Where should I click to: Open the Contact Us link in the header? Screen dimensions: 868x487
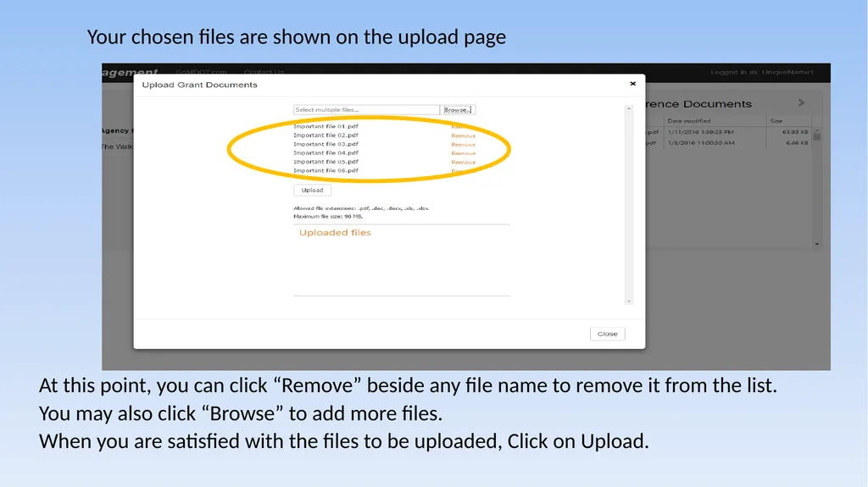click(264, 72)
